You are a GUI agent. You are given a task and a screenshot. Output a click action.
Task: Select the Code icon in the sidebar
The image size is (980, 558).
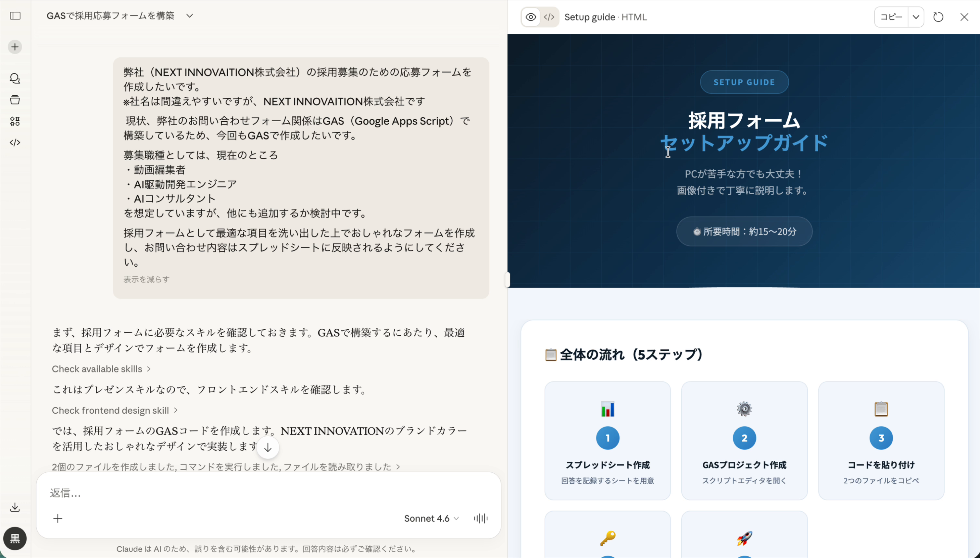pos(15,142)
